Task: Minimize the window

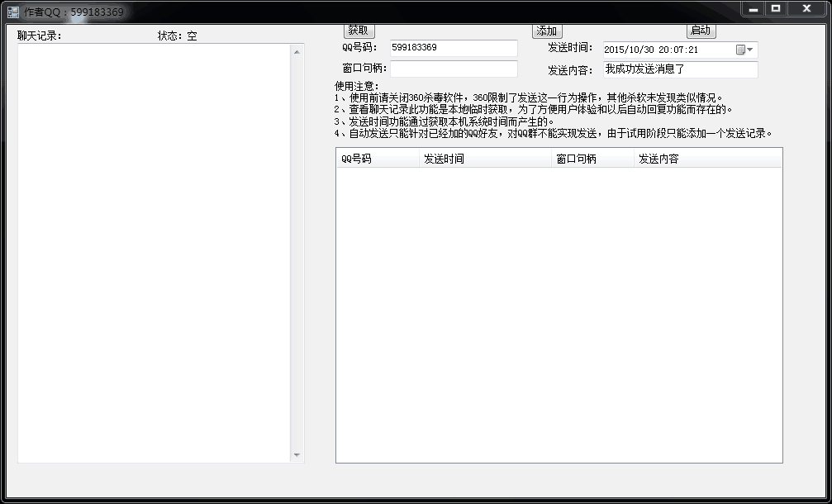Action: (753, 8)
